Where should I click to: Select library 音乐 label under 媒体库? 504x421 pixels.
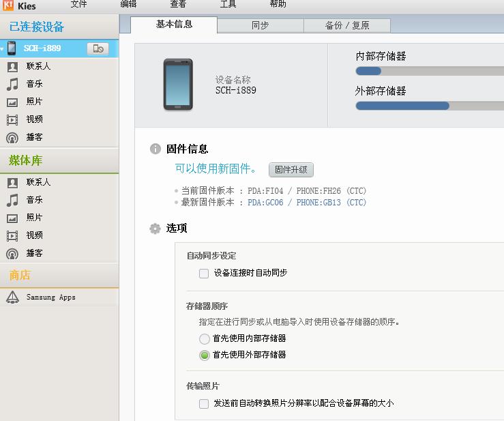tap(34, 200)
